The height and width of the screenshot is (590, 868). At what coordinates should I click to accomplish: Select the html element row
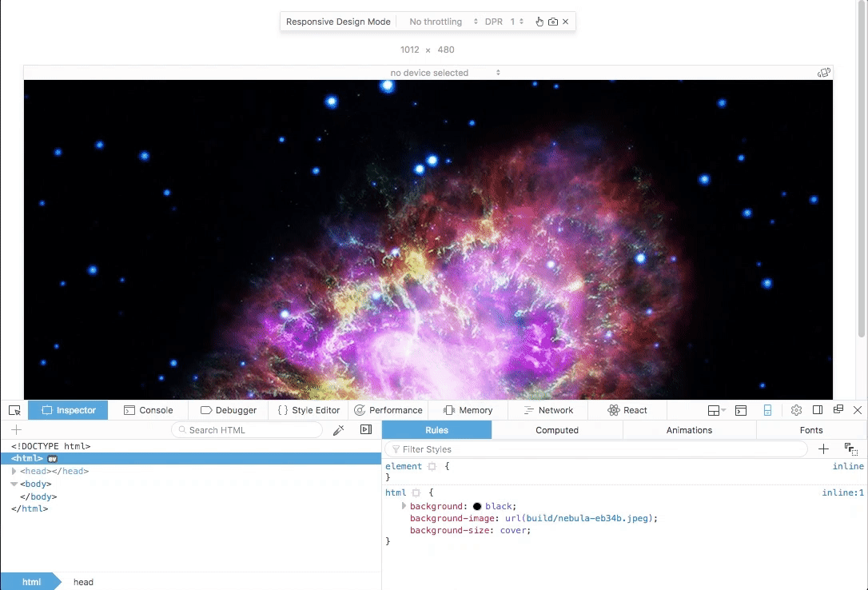pos(191,458)
